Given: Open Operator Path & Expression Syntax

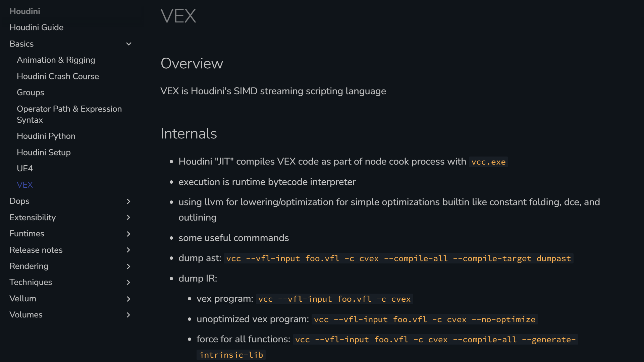Looking at the screenshot, I should click(69, 114).
